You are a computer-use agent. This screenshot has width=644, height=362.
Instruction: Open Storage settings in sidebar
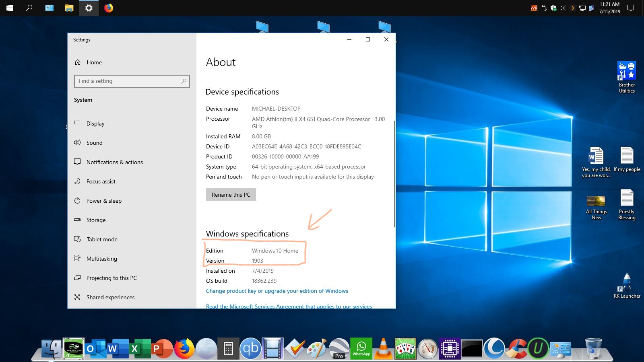click(x=90, y=220)
